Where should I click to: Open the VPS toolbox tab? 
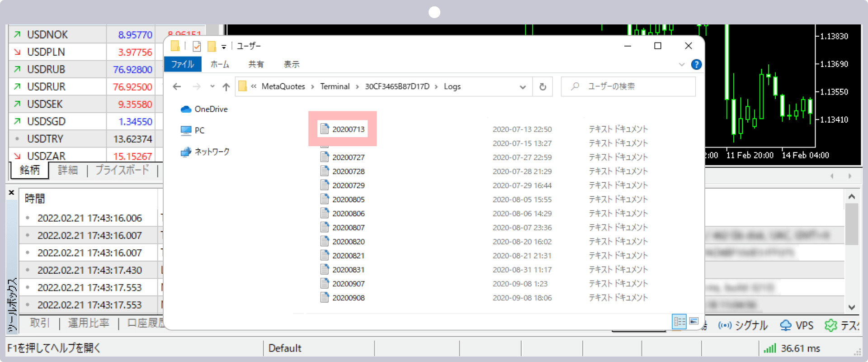click(x=797, y=325)
